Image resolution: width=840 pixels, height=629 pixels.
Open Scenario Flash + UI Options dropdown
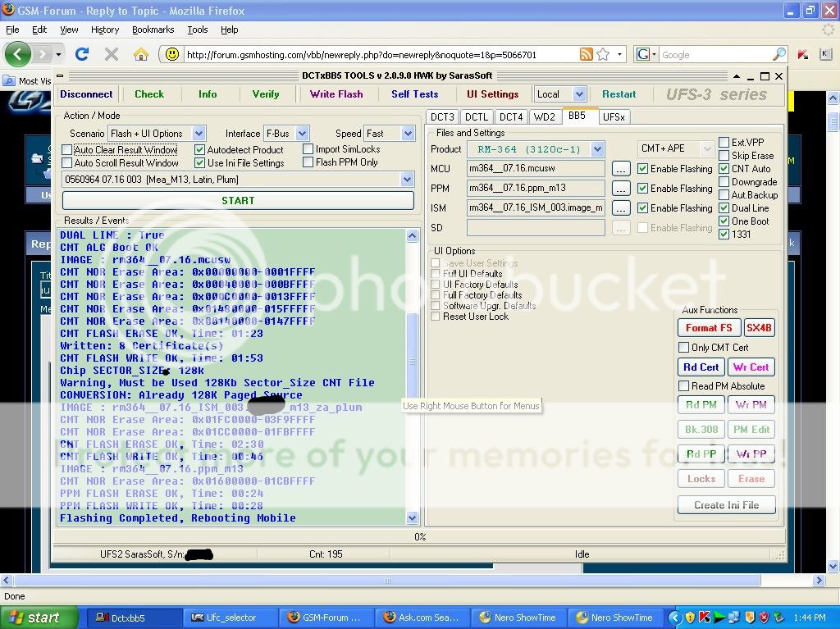(x=199, y=134)
